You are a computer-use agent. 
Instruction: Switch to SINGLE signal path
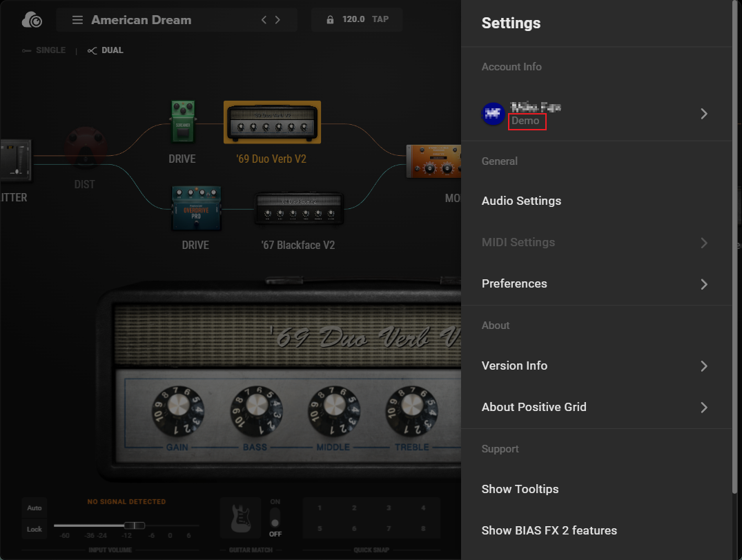click(x=44, y=50)
